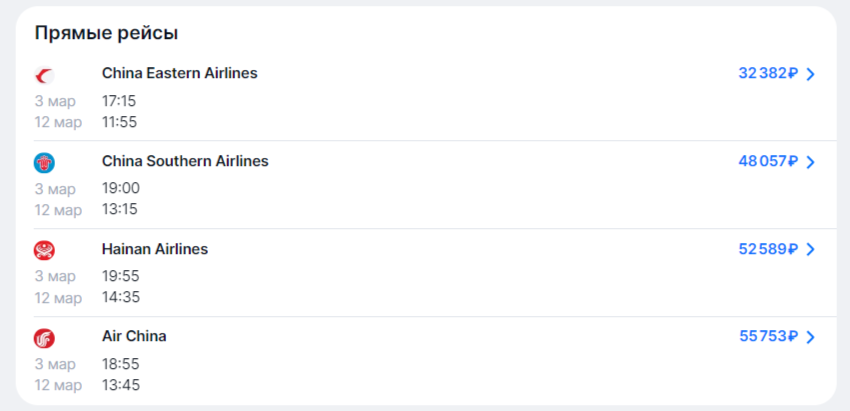This screenshot has width=850, height=411.
Task: Click the 13:15 return time for China Southern
Action: (120, 209)
